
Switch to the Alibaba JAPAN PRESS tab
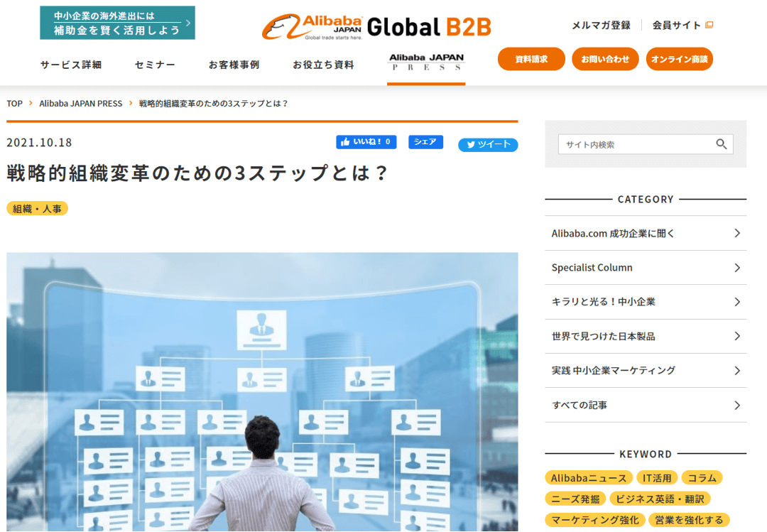pos(426,63)
